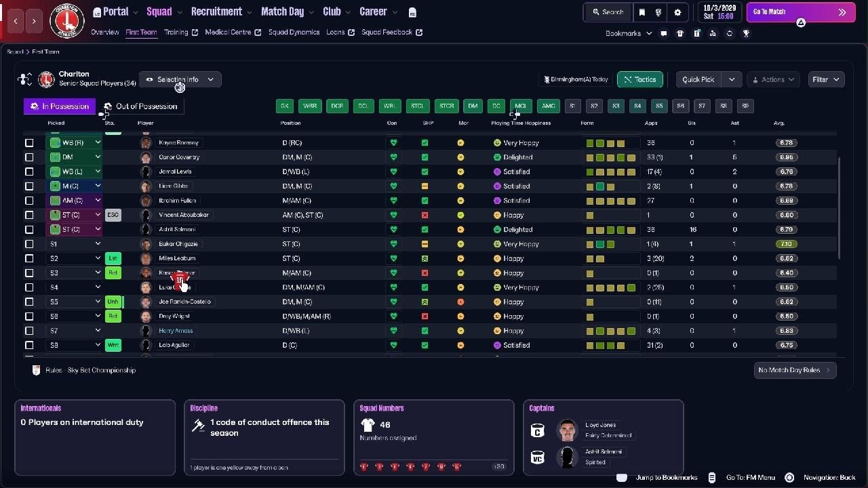This screenshot has height=488, width=868.
Task: Open the globe icon in top bar
Action: click(658, 12)
